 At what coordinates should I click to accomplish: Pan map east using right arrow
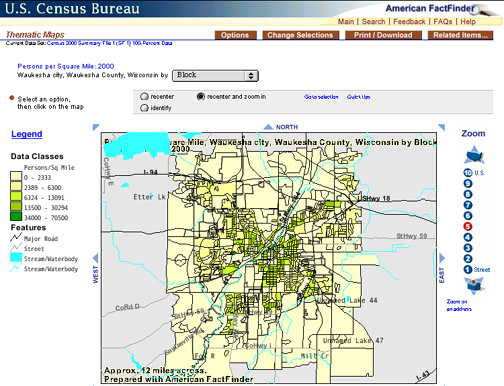coord(442,258)
